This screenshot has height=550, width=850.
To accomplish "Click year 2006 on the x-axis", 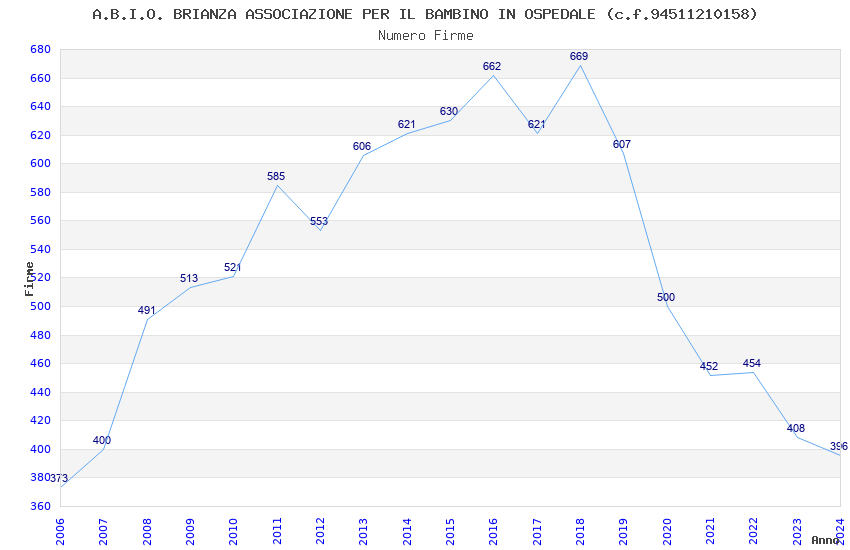I will [60, 531].
